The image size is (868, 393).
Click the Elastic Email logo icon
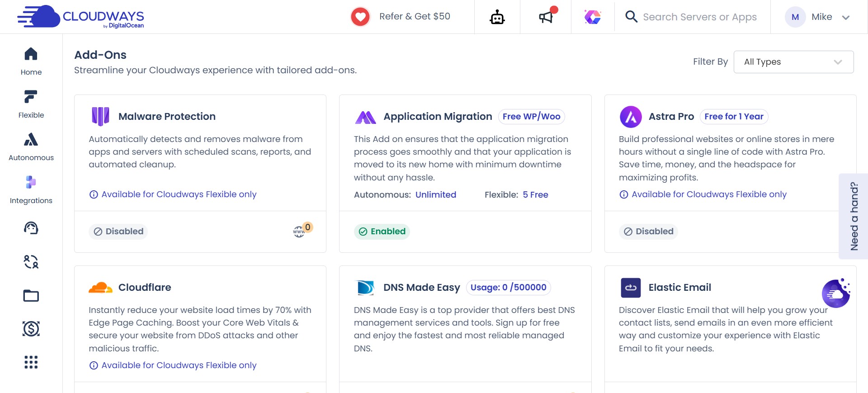pos(631,288)
